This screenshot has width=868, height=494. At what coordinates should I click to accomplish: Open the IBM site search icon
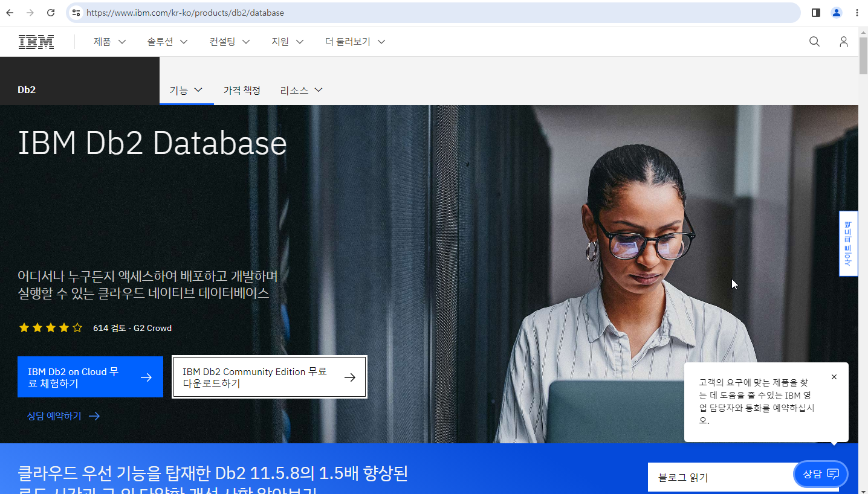tap(814, 42)
